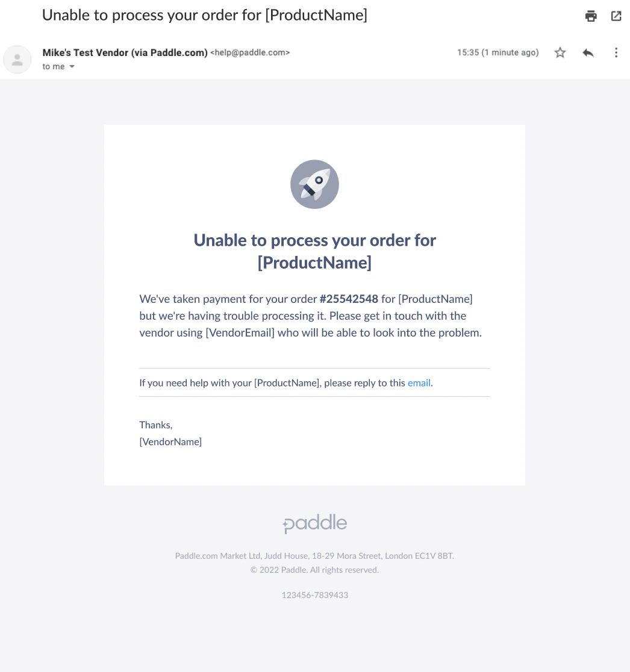Viewport: 630px width, 672px height.
Task: Follow the blue "email" link
Action: 419,383
